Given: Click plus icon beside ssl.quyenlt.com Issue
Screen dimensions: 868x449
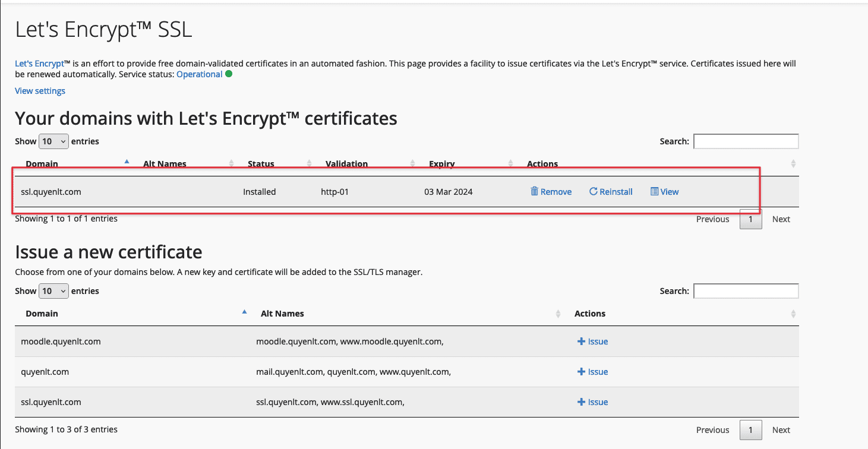Looking at the screenshot, I should (581, 402).
